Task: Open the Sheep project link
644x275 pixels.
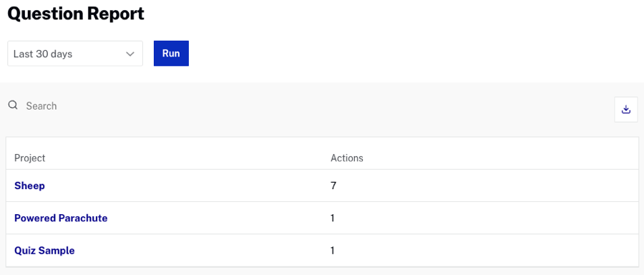Action: (x=29, y=185)
